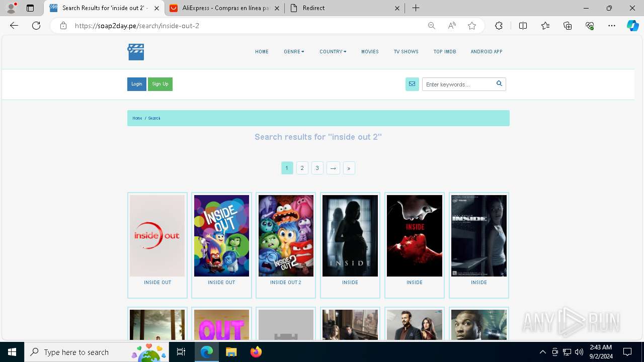Click the Login button

click(137, 84)
